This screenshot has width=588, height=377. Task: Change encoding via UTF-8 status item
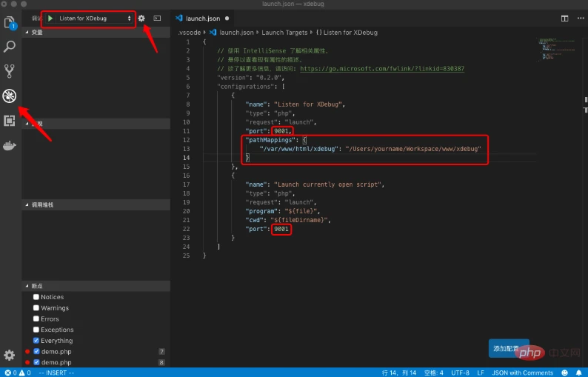[460, 373]
